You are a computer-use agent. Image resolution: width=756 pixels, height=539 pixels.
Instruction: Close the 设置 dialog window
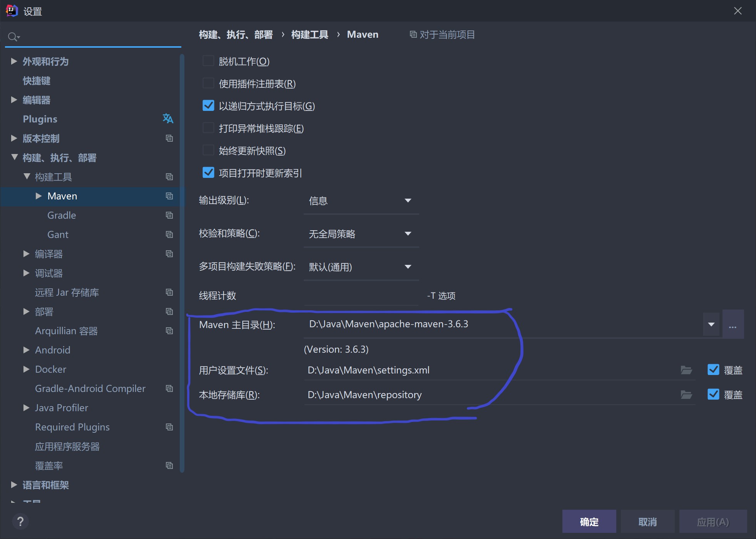coord(738,11)
